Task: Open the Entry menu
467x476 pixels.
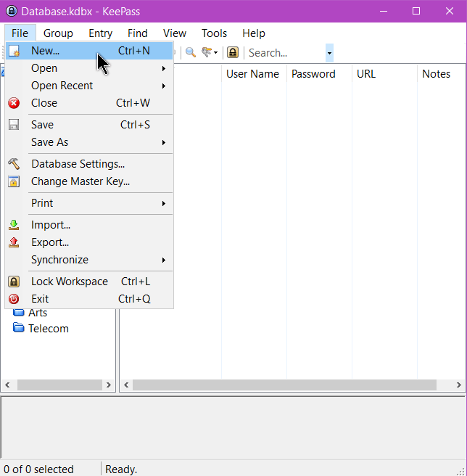Action: [x=101, y=33]
